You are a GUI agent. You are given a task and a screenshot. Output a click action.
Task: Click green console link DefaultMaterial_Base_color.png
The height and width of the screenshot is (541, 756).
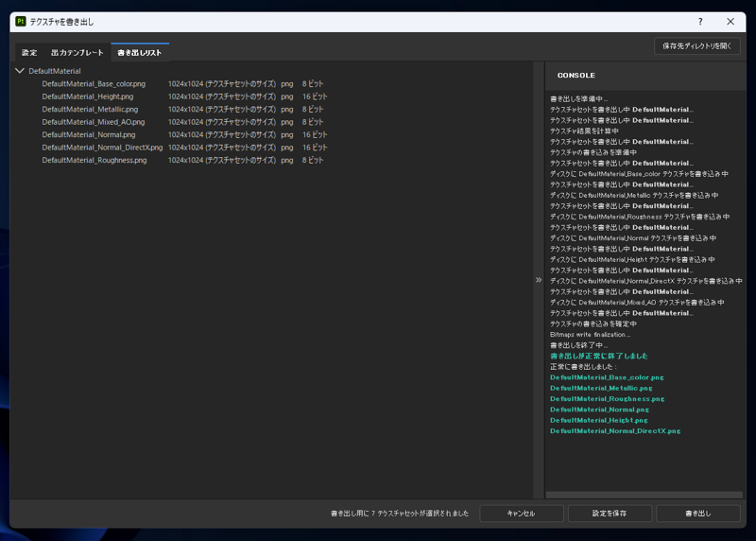click(607, 377)
